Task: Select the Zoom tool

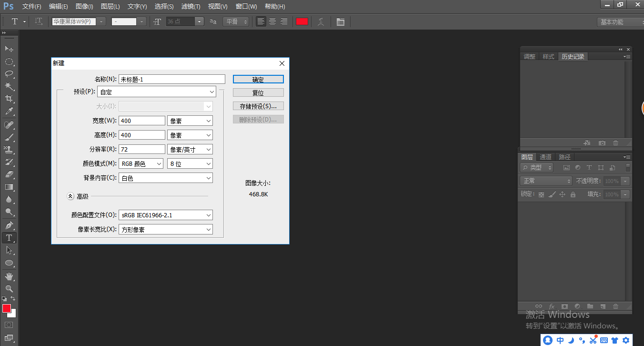Action: 9,288
